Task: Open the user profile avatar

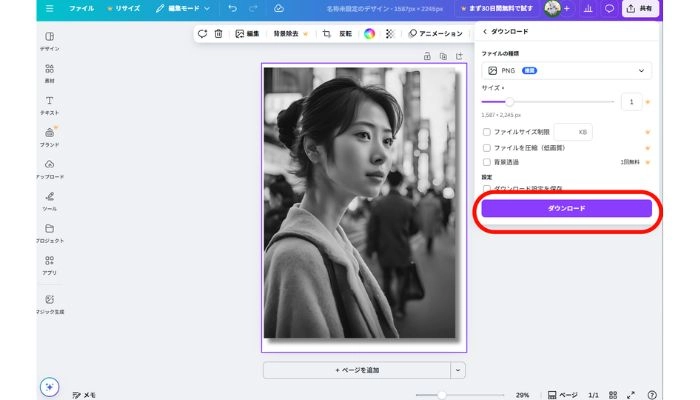Action: point(552,8)
